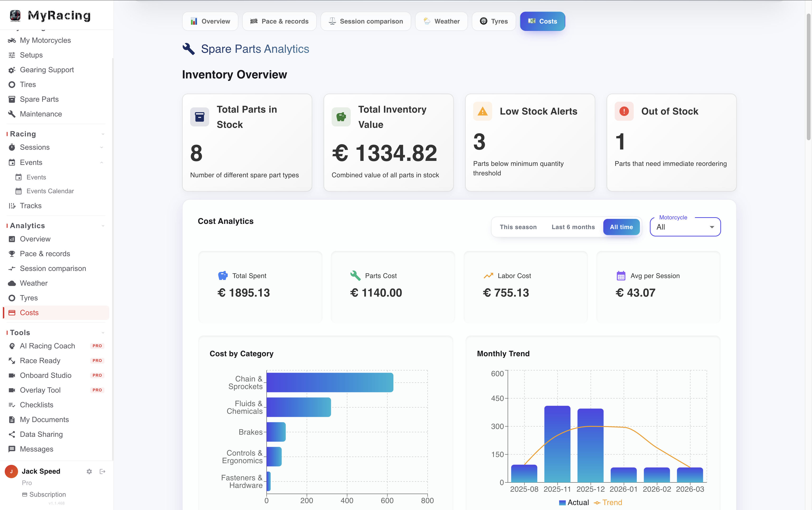Open account settings gear icon near Jack Speed
Image resolution: width=812 pixels, height=510 pixels.
[x=89, y=472]
